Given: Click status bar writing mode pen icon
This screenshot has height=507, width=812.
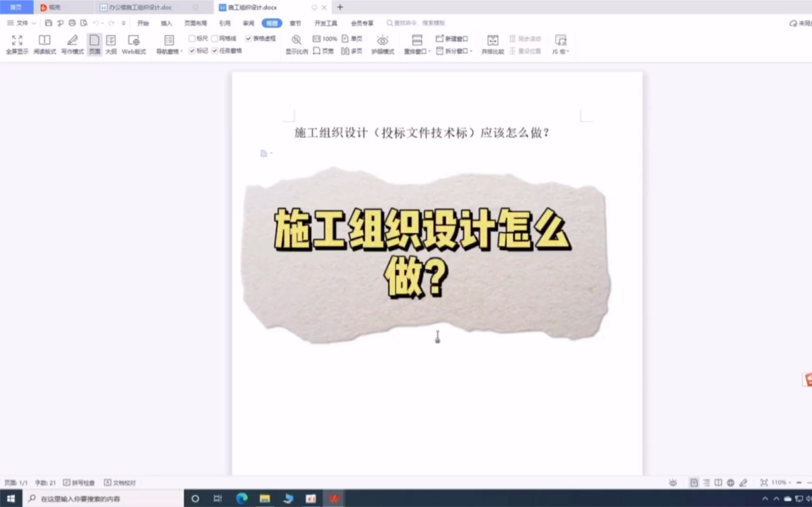Looking at the screenshot, I should coord(743,483).
